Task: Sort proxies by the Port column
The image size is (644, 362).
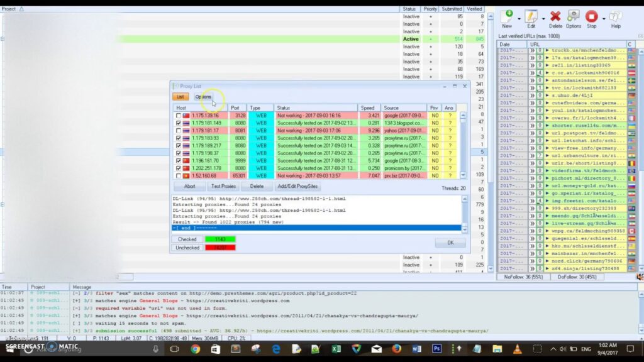Action: point(238,108)
